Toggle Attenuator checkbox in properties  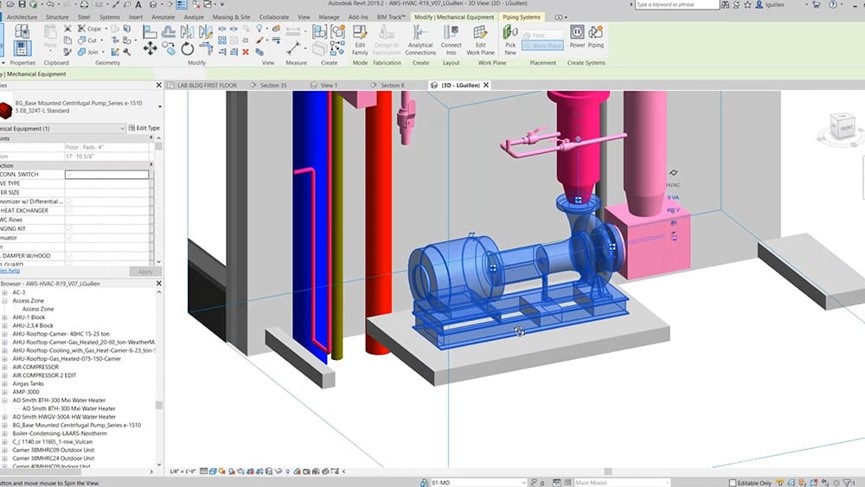70,238
